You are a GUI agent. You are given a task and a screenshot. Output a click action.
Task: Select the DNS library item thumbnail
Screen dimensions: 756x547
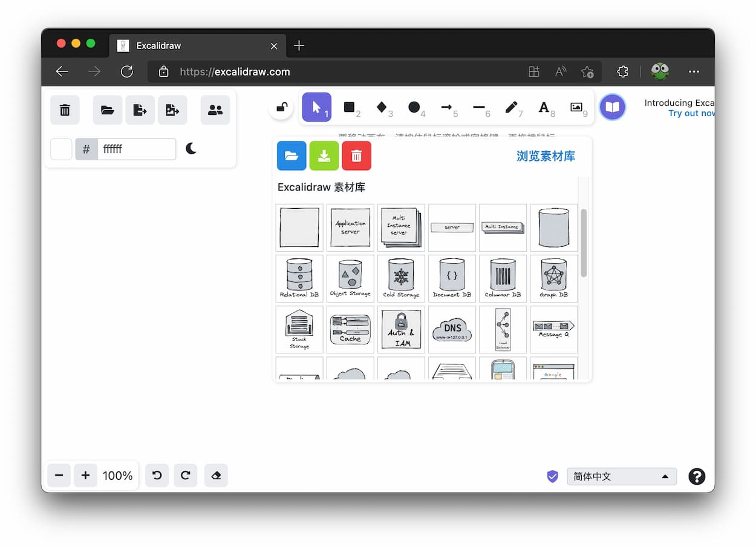[x=452, y=330]
